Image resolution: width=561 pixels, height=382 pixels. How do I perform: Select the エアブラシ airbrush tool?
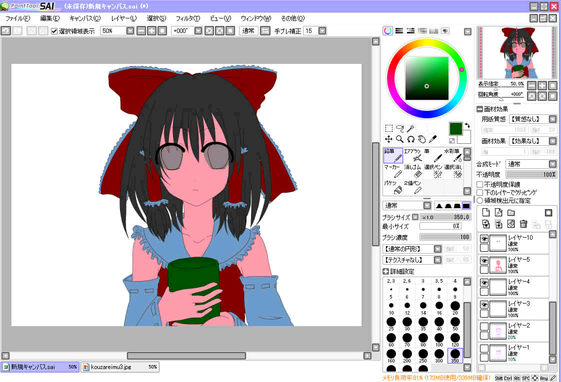413,156
